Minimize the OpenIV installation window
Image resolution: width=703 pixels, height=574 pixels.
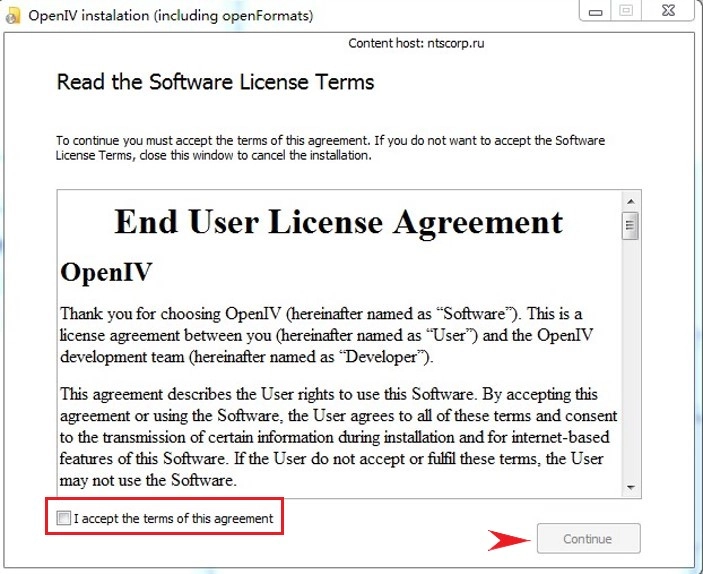pyautogui.click(x=596, y=11)
